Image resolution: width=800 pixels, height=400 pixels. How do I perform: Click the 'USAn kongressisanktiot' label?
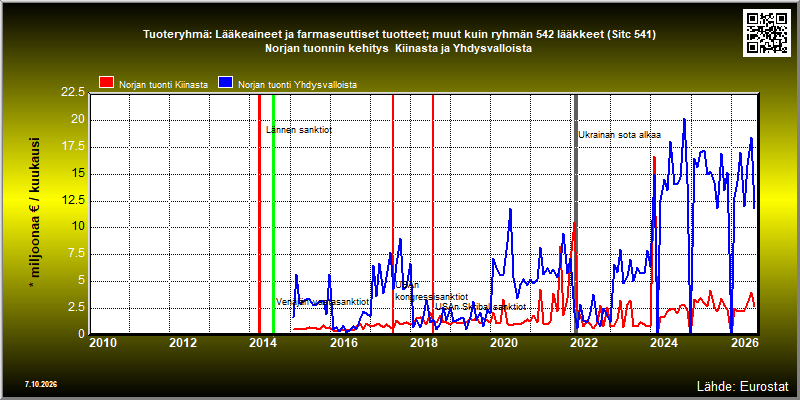click(x=432, y=291)
